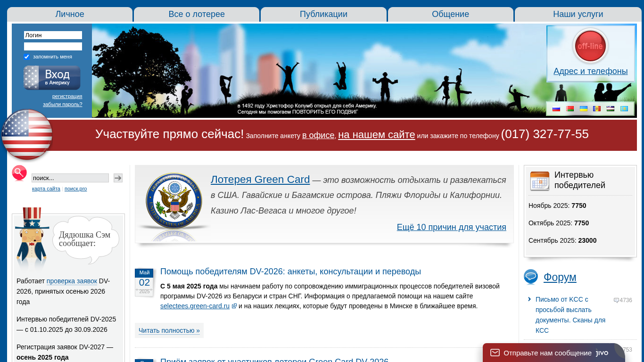Click the red magnifying glass search icon
644x362 pixels.
point(19,173)
